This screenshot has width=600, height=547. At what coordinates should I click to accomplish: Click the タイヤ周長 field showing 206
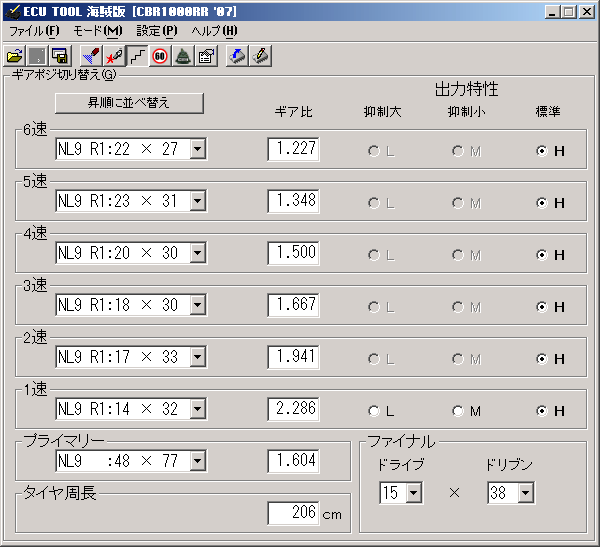tap(293, 513)
